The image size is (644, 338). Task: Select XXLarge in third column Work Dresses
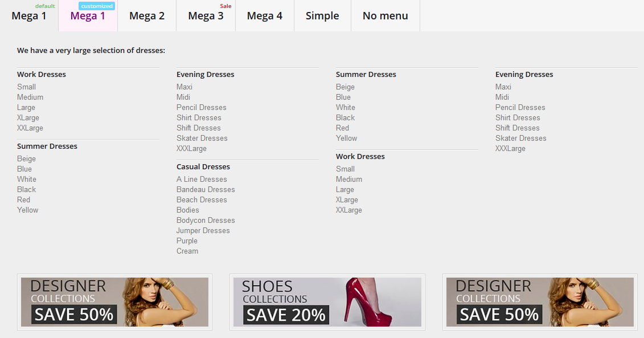(348, 210)
